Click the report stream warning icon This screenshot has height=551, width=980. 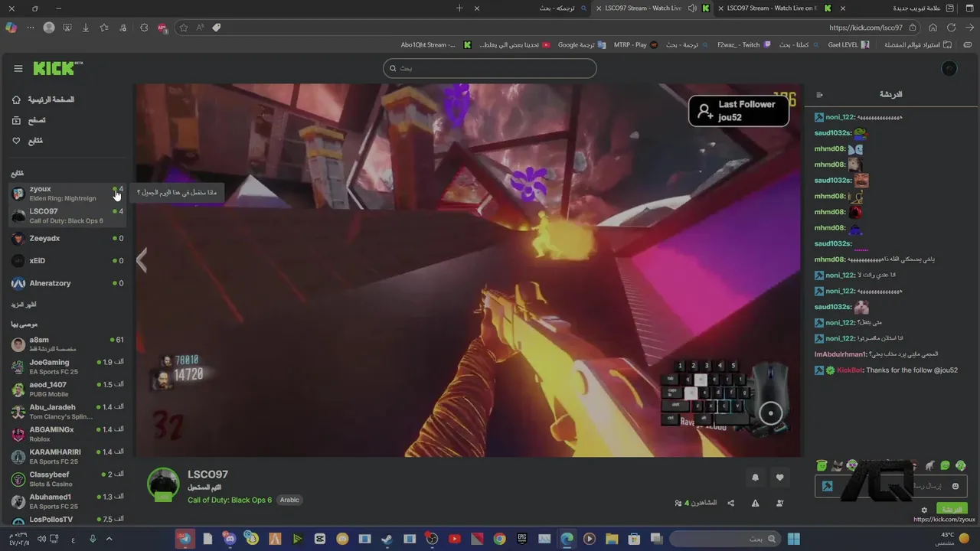(x=756, y=503)
